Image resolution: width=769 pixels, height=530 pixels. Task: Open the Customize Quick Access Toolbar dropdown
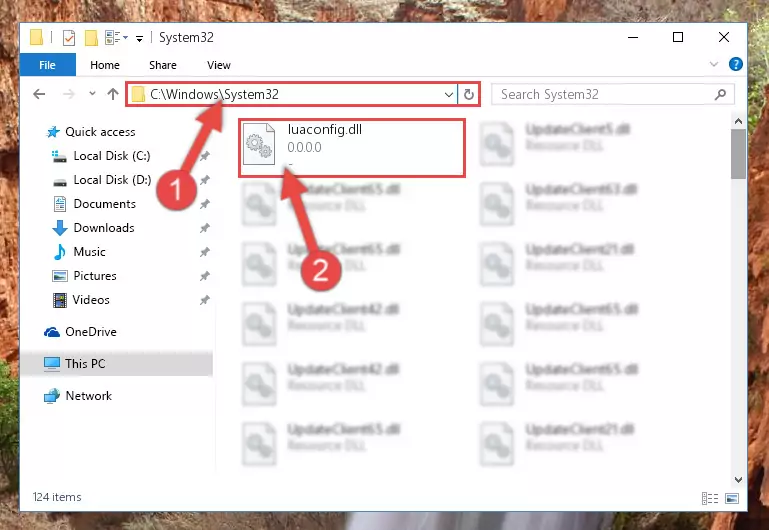point(140,39)
